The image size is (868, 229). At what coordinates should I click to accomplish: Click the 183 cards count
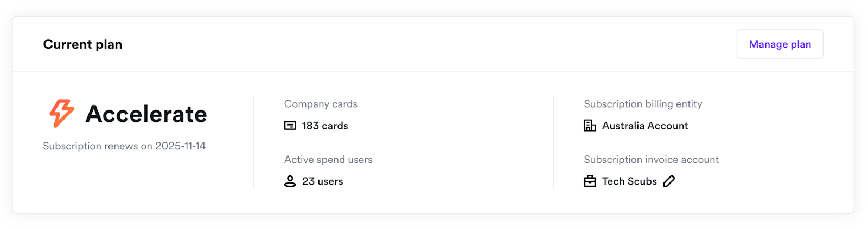click(325, 126)
